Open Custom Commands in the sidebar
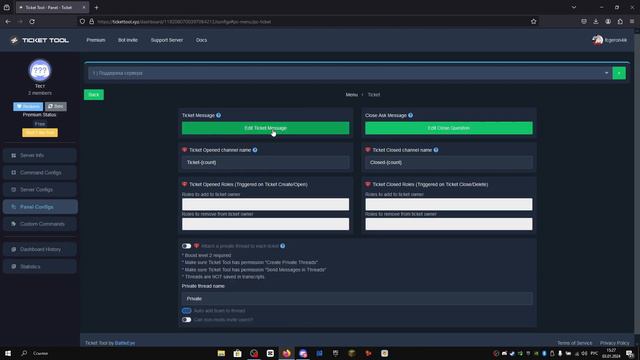This screenshot has width=640, height=360. pyautogui.click(x=40, y=224)
